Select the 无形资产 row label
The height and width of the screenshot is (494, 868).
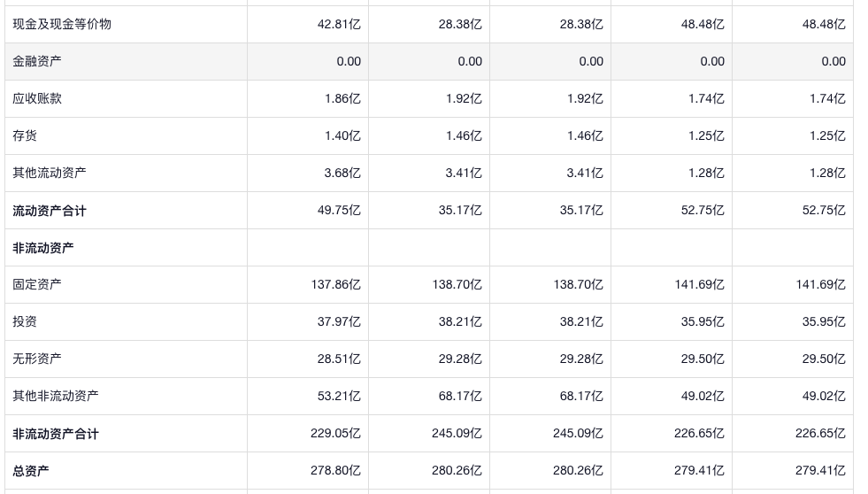pyautogui.click(x=37, y=359)
